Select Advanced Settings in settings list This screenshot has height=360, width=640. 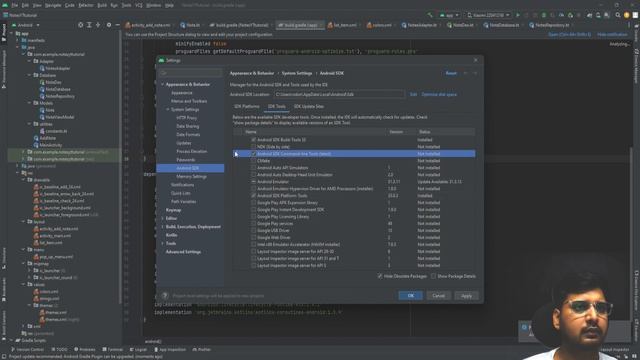[x=183, y=252]
